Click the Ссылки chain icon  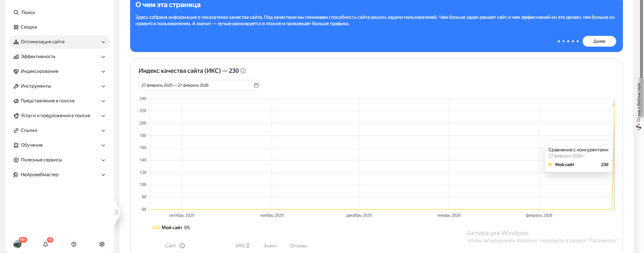[16, 130]
